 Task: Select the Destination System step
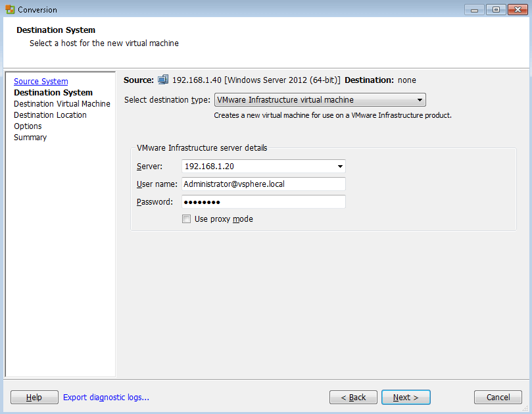point(53,93)
